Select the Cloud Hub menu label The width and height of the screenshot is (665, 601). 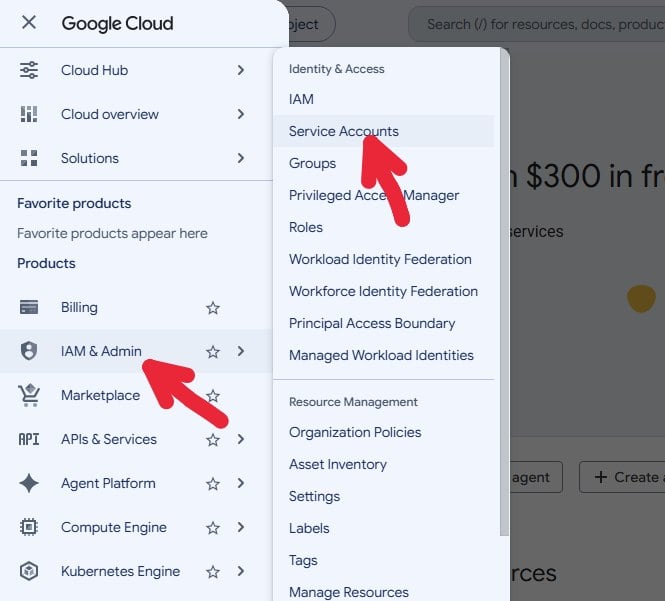click(x=95, y=70)
